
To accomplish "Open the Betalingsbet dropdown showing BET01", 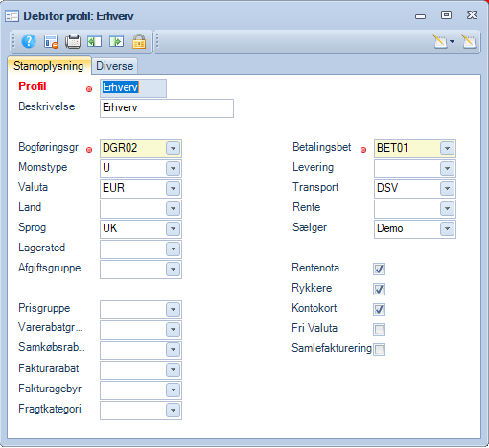I will click(447, 148).
